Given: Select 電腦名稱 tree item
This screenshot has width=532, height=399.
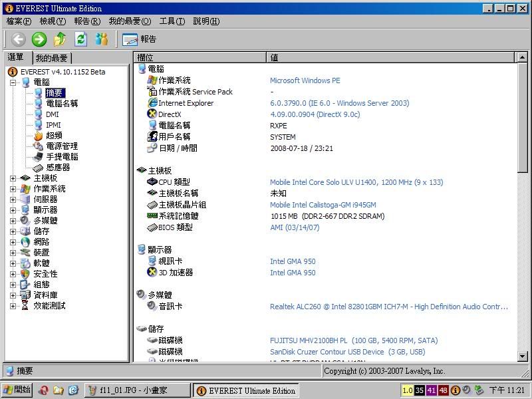Looking at the screenshot, I should [62, 104].
